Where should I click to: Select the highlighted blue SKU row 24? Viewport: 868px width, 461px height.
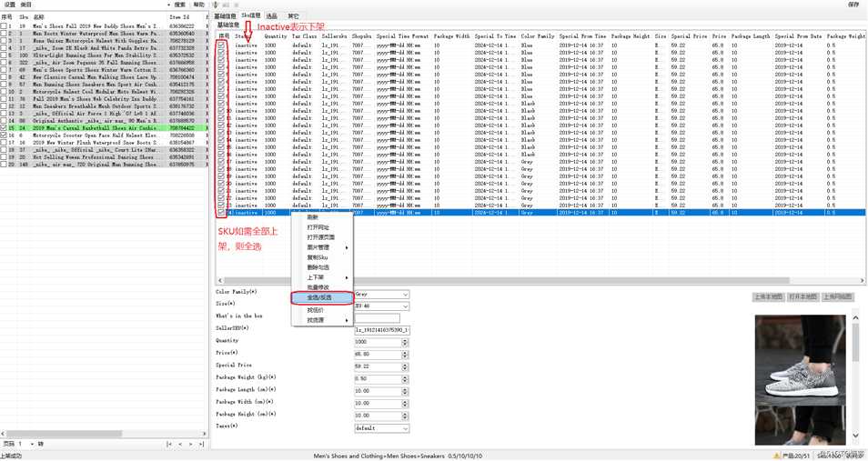click(x=540, y=213)
